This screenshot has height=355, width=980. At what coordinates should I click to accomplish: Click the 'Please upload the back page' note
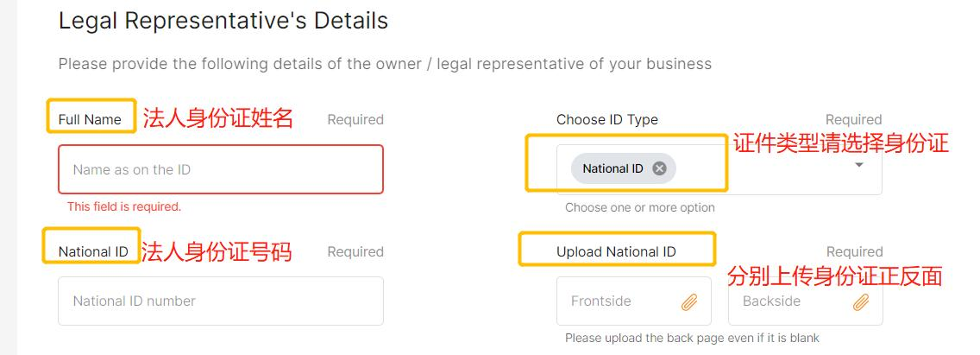point(692,338)
